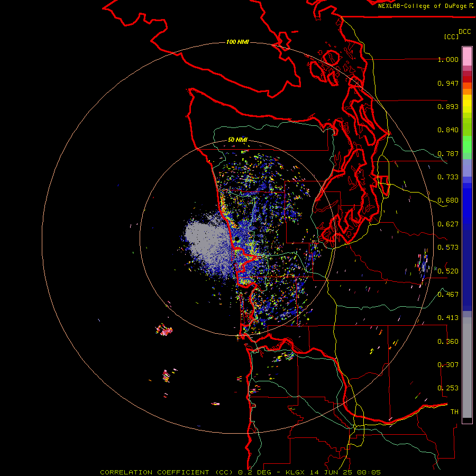This screenshot has height=476, width=476.
Task: Click the 00:05 timestamp text
Action: (x=369, y=472)
